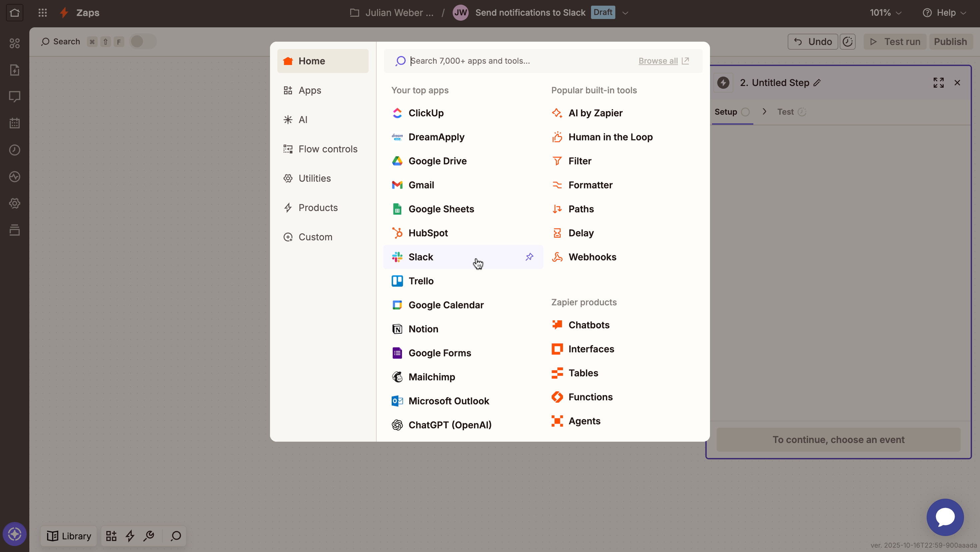Open the apps grid launcher icon
The height and width of the screenshot is (552, 980).
click(x=43, y=13)
